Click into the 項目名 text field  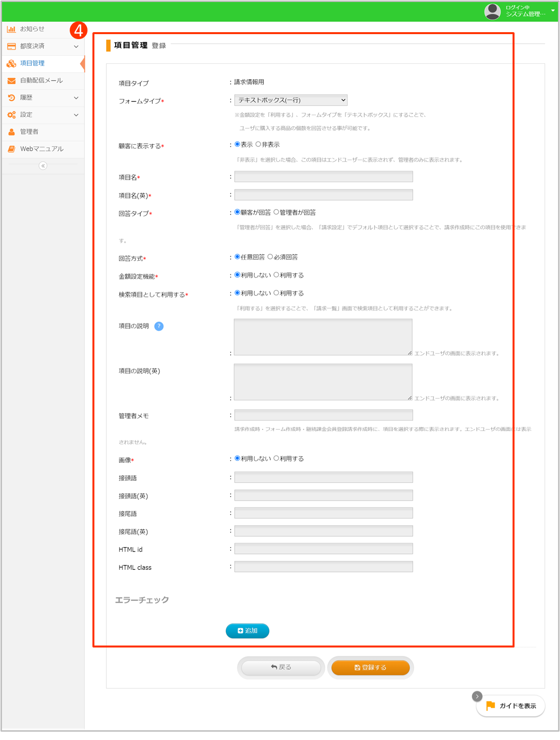coord(323,177)
